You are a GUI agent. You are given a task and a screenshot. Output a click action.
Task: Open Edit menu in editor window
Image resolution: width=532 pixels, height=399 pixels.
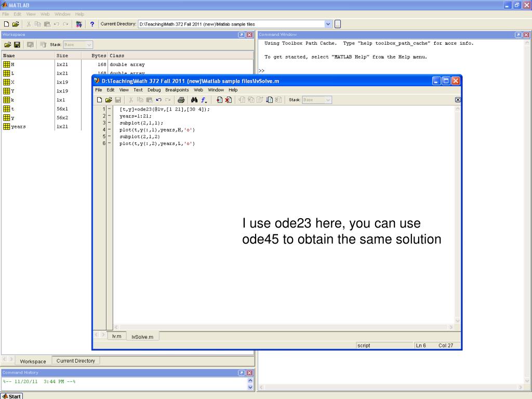tap(111, 90)
